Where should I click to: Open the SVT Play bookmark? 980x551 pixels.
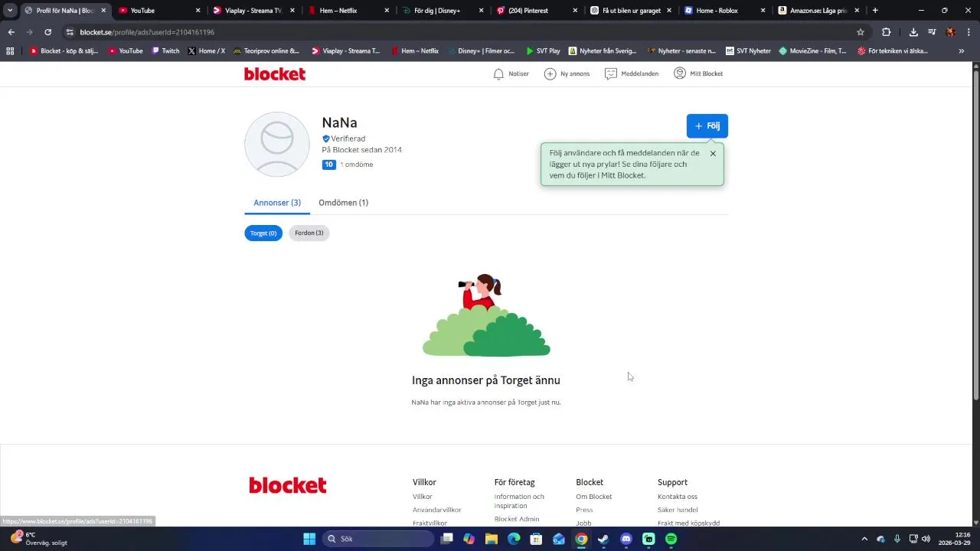(543, 51)
